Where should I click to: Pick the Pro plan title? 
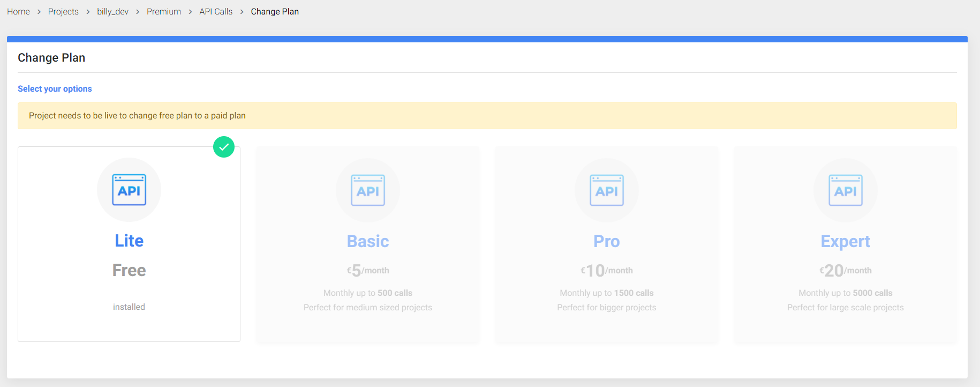point(607,241)
